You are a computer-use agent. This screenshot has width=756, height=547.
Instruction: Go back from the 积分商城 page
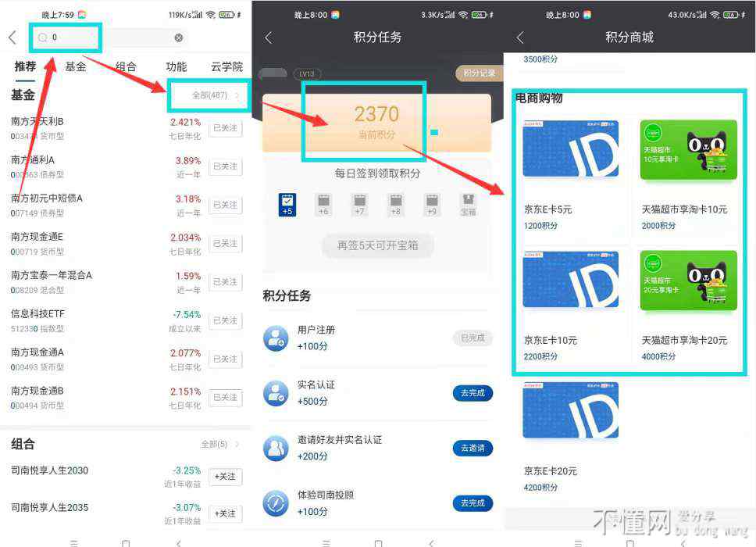(x=520, y=38)
